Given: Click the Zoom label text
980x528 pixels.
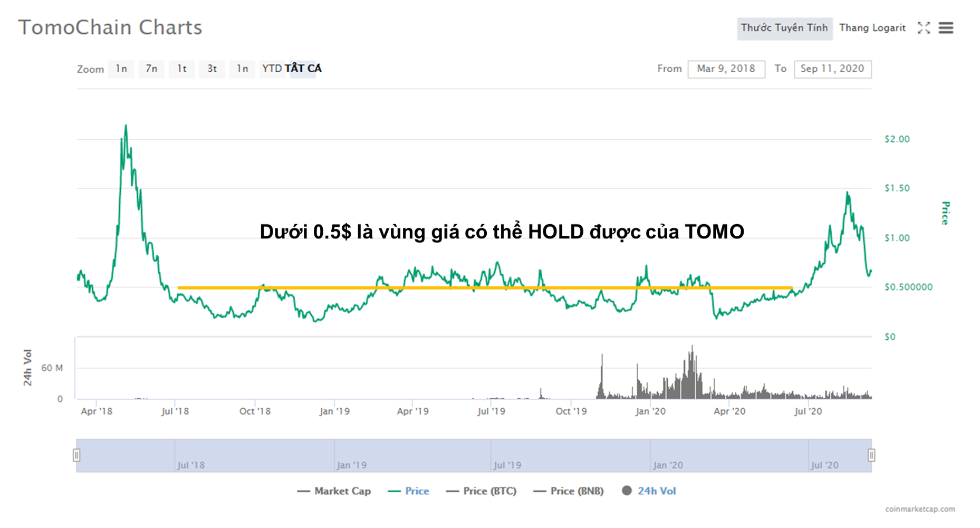Looking at the screenshot, I should tap(90, 69).
